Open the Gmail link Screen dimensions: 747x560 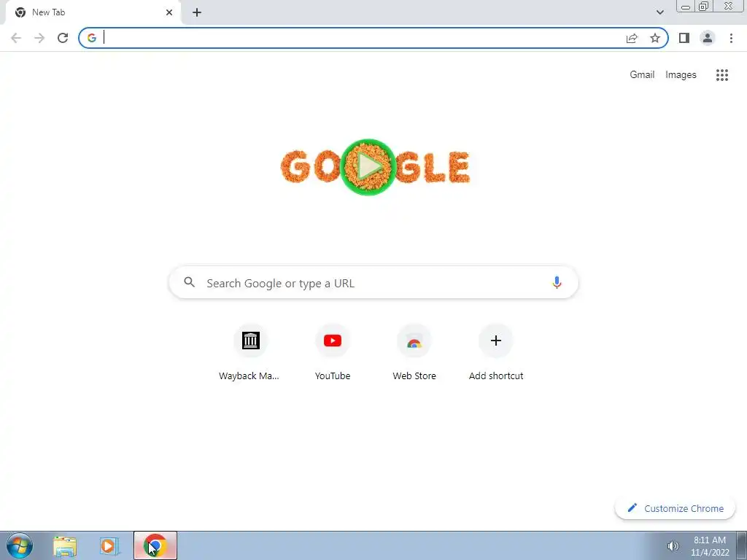[x=642, y=75]
